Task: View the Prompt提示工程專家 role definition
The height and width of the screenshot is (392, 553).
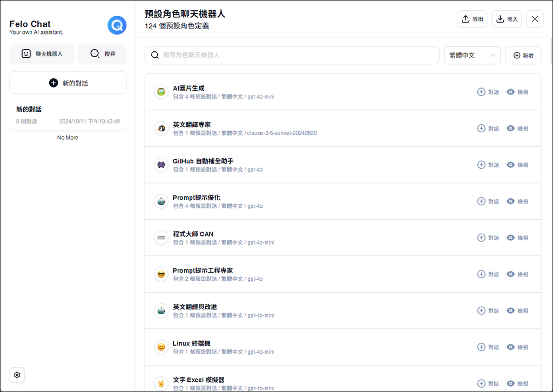Action: pos(517,274)
